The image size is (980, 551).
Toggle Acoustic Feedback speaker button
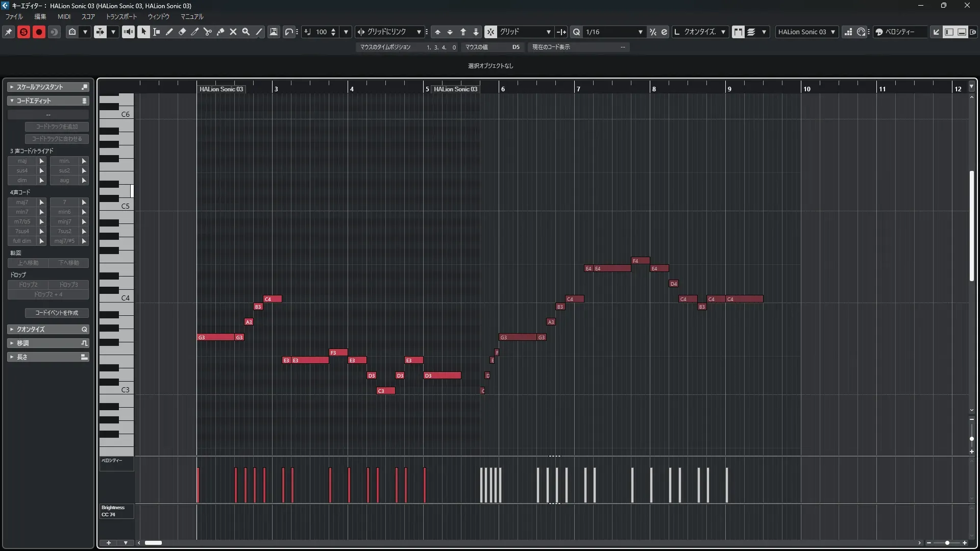[128, 32]
